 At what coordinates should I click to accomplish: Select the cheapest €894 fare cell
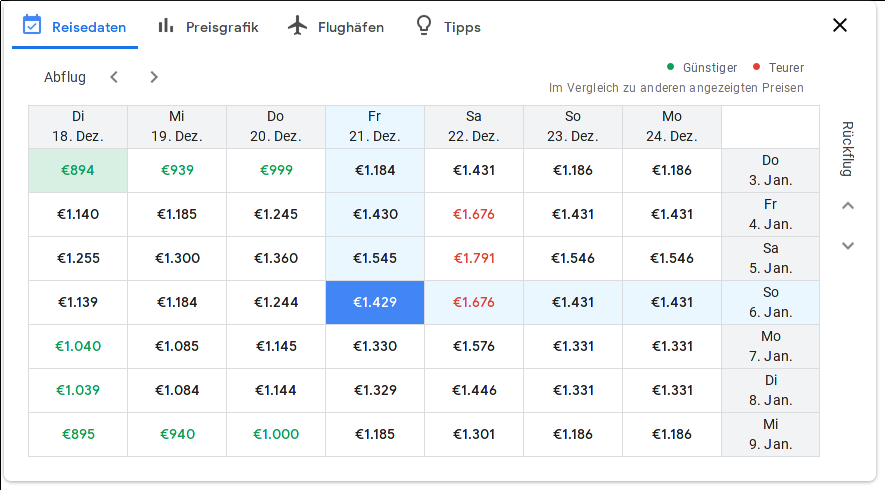click(x=78, y=170)
